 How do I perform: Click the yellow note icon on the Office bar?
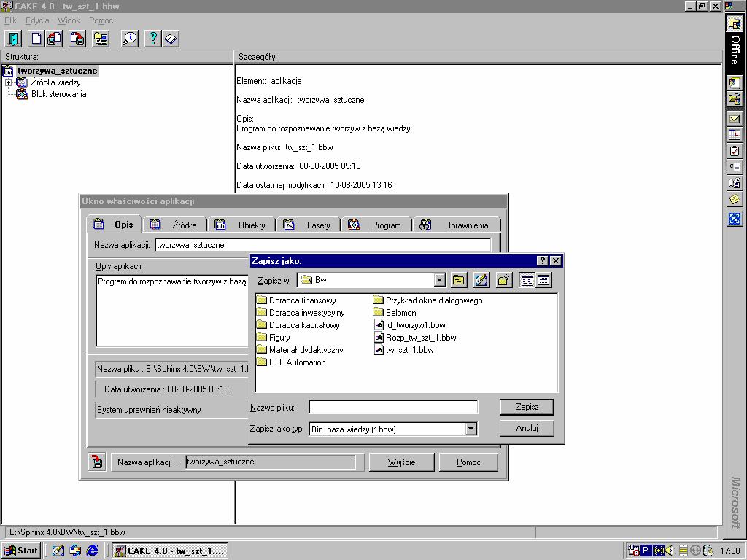pos(734,198)
